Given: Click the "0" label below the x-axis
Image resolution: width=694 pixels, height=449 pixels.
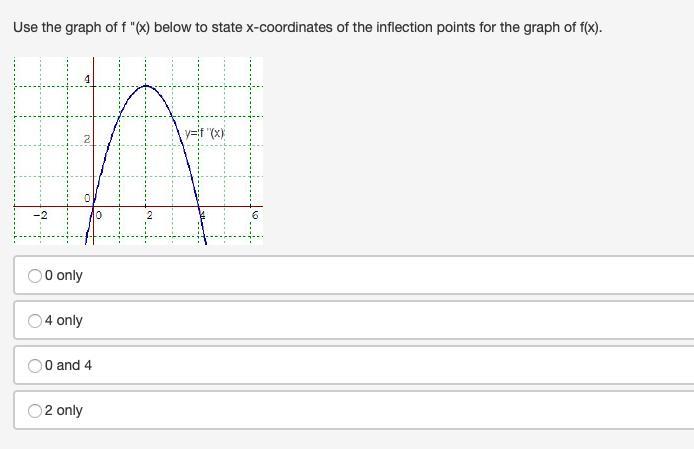Looking at the screenshot, I should click(99, 215).
